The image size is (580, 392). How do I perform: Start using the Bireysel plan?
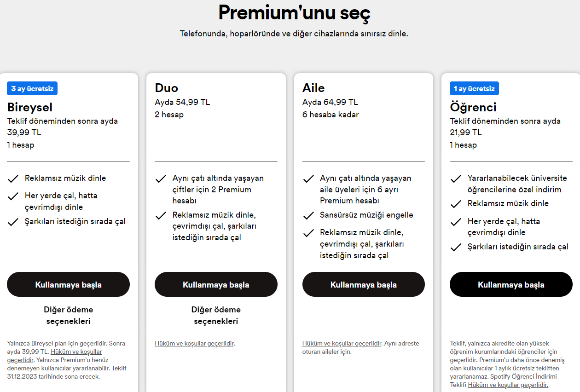[x=68, y=284]
